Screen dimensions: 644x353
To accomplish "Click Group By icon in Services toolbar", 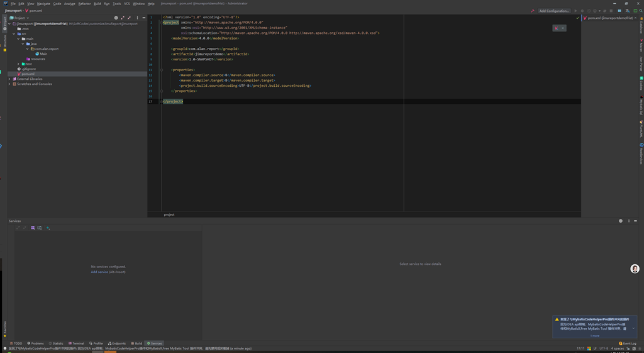I will [x=33, y=228].
